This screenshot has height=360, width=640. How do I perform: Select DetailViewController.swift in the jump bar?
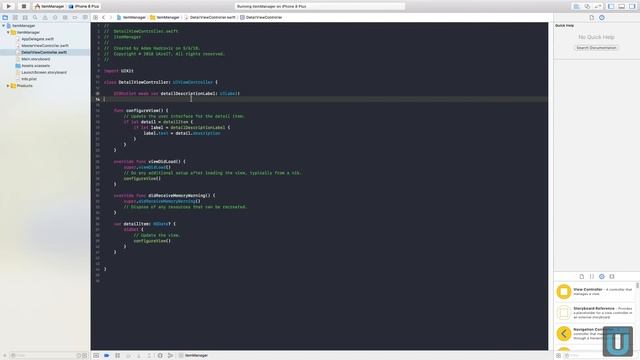210,18
